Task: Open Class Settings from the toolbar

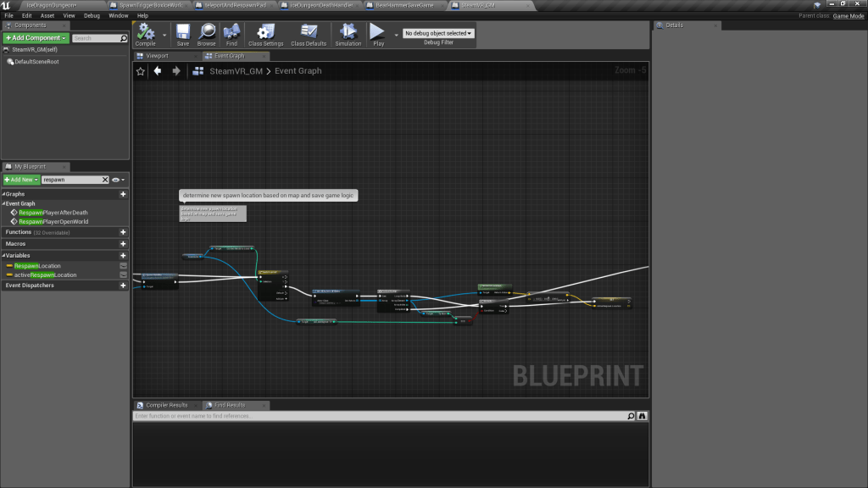Action: point(265,32)
